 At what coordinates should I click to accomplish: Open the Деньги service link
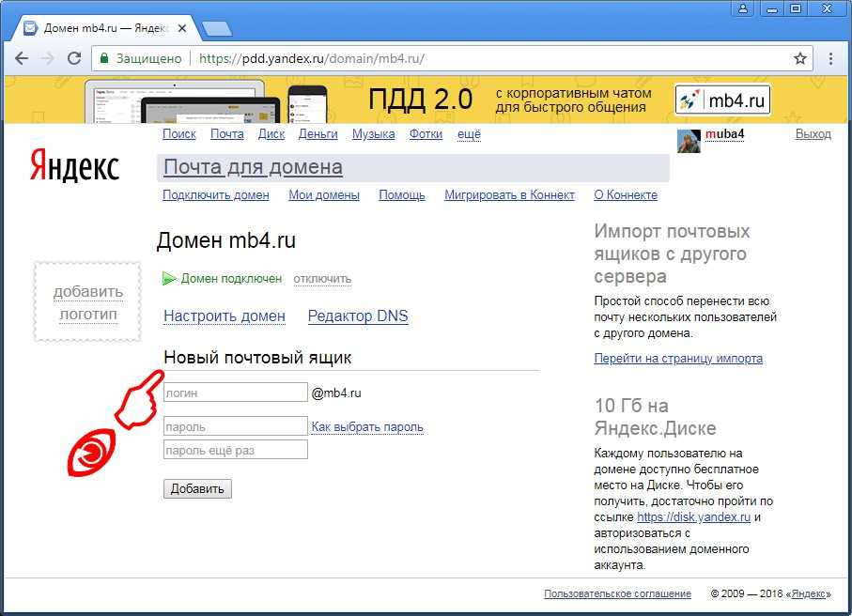(x=318, y=134)
